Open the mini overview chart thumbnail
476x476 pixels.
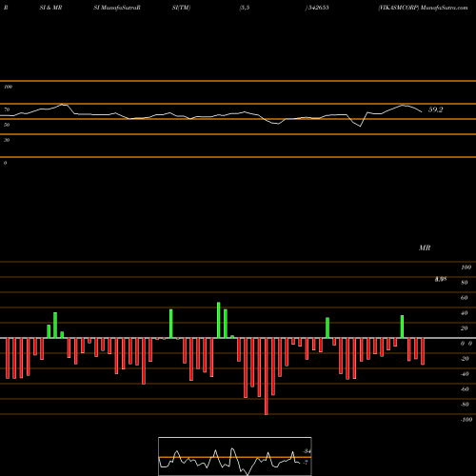[x=235, y=456]
